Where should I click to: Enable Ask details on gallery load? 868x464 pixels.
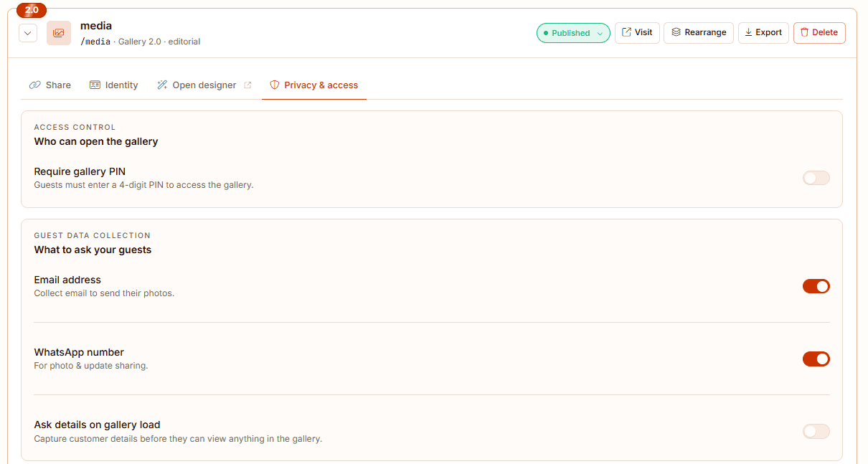pyautogui.click(x=816, y=431)
